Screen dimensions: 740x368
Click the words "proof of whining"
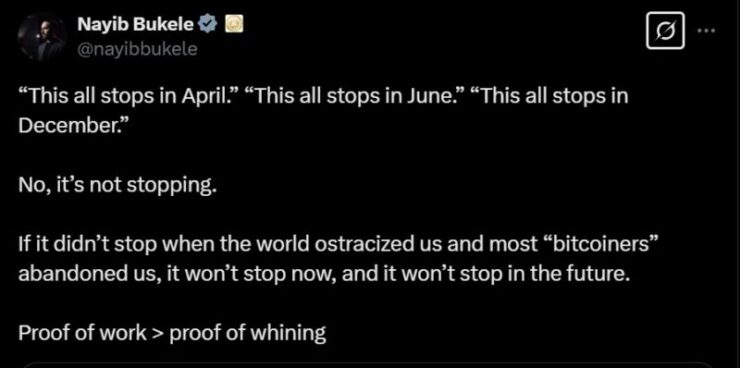(248, 333)
